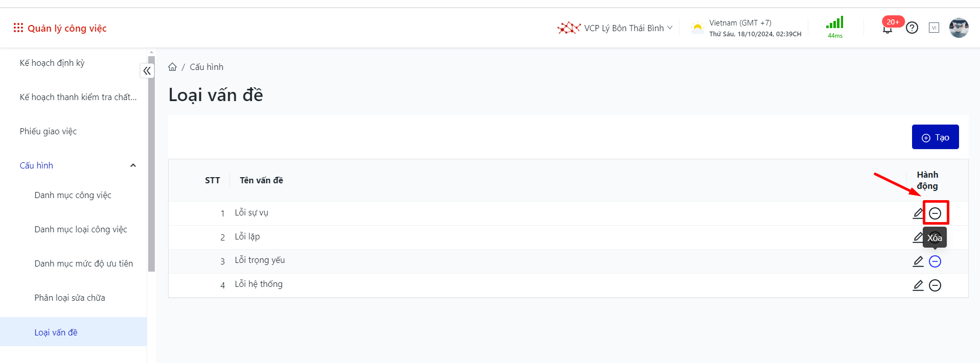Delete the Lỗi sự vụ row
980x363 pixels.
[x=935, y=213]
